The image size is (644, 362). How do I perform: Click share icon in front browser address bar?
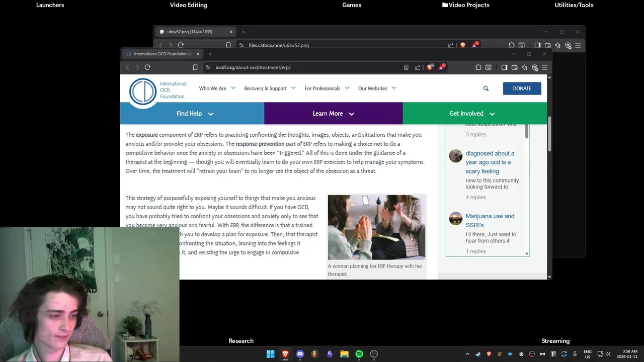point(418,67)
